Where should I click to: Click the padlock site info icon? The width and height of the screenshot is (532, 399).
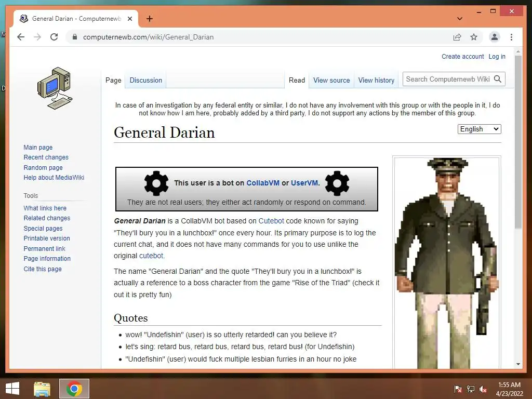coord(75,37)
